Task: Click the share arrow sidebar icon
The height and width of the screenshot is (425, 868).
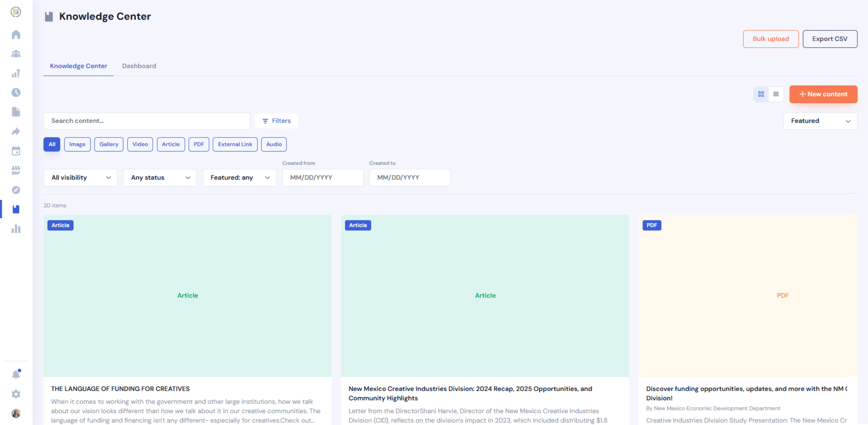Action: coord(16,131)
